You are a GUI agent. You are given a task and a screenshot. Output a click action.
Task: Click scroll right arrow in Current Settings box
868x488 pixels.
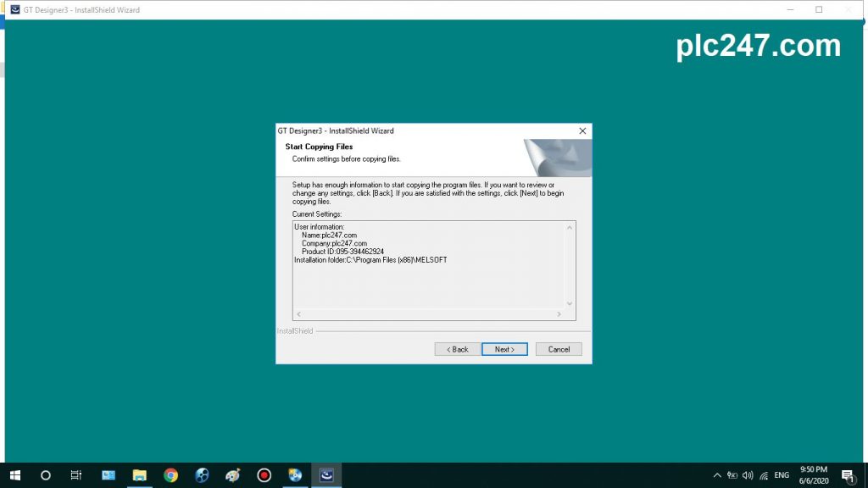click(559, 314)
